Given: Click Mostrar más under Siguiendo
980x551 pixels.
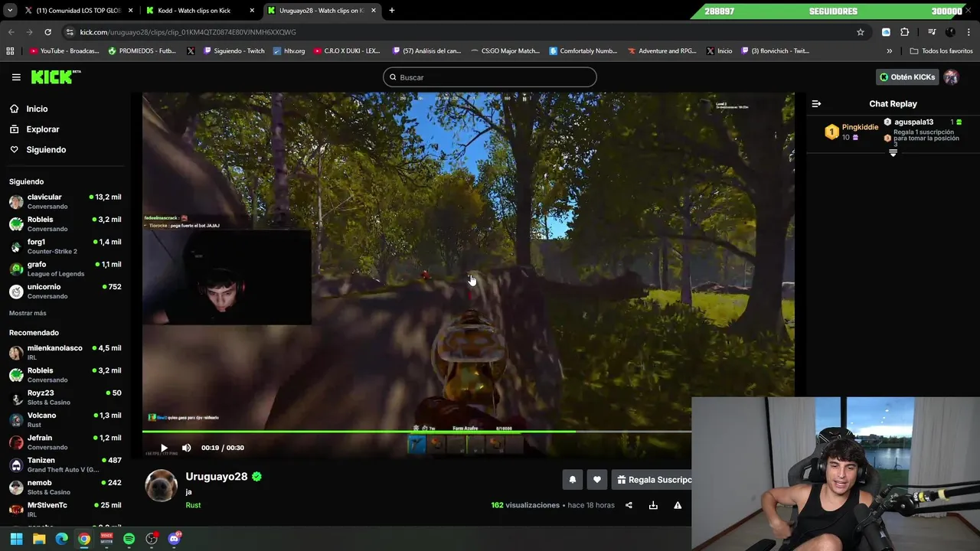Looking at the screenshot, I should click(x=28, y=313).
